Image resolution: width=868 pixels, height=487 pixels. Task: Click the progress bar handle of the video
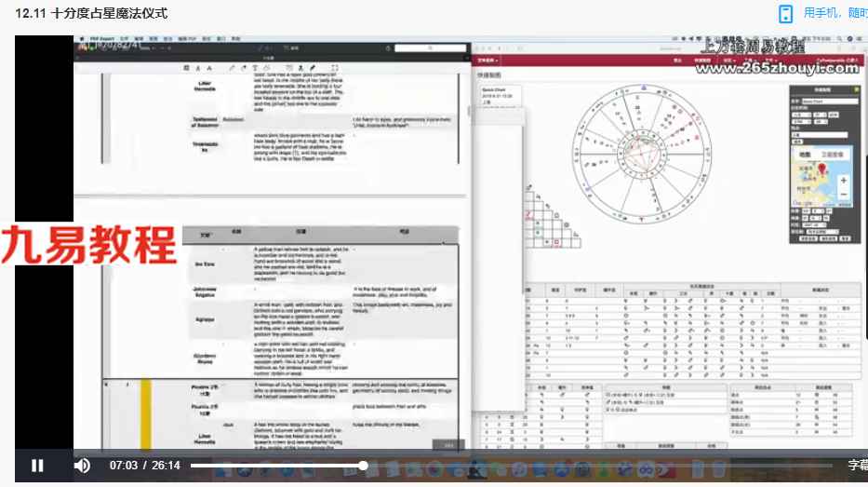[x=363, y=466]
